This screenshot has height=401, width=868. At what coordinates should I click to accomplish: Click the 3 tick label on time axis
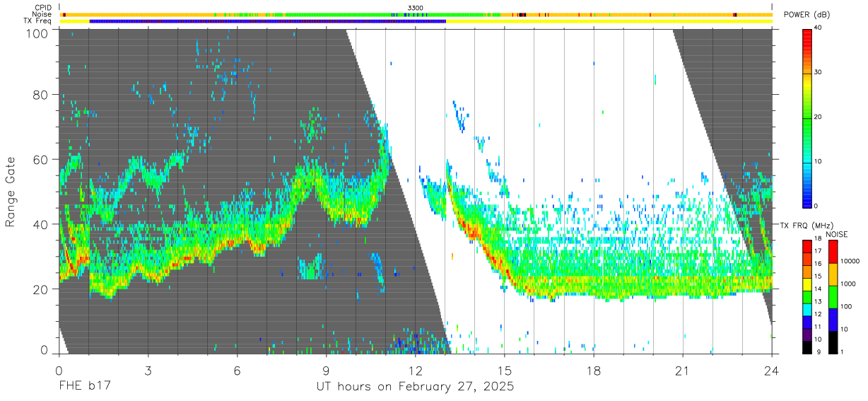click(148, 371)
